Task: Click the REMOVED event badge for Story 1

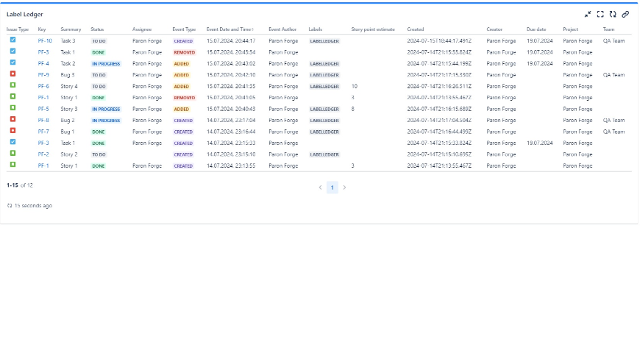Action: (184, 98)
